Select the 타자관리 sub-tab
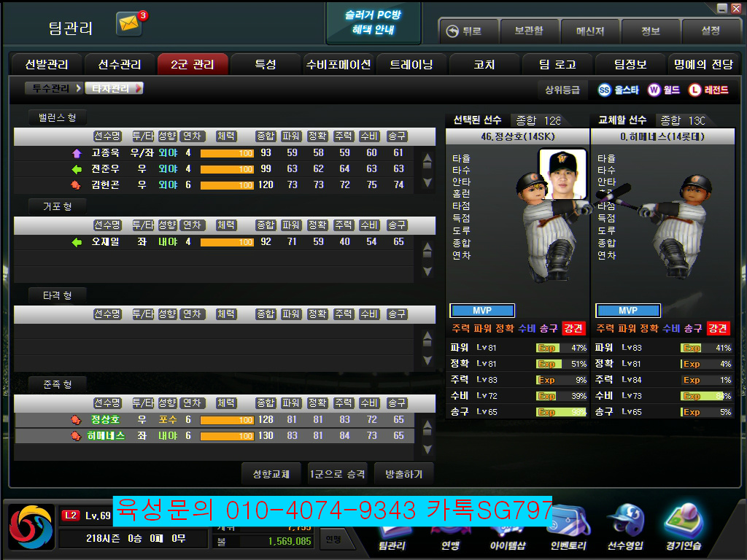 tap(114, 88)
